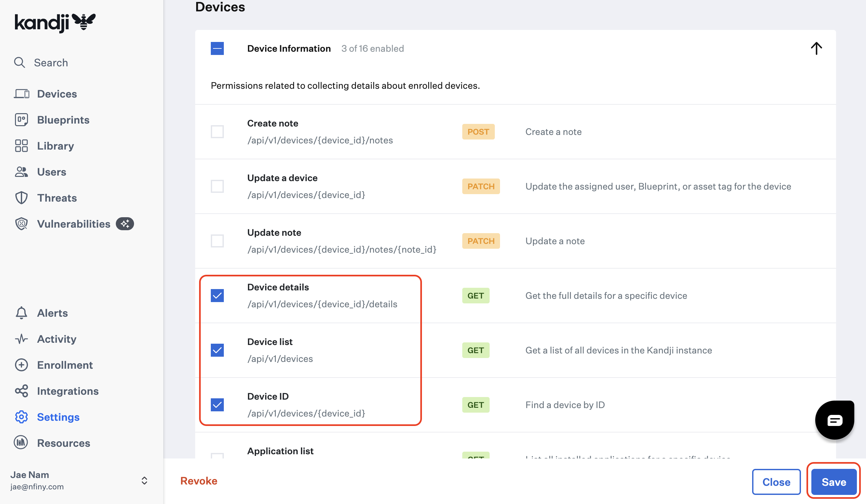
Task: Click the Enrollment plus-circle icon
Action: coord(21,365)
